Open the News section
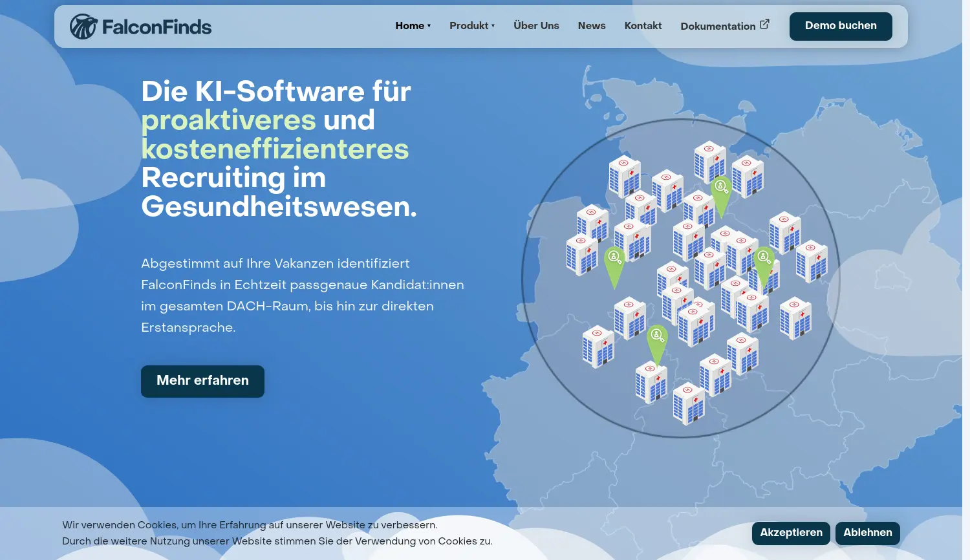The height and width of the screenshot is (560, 970). (x=591, y=26)
